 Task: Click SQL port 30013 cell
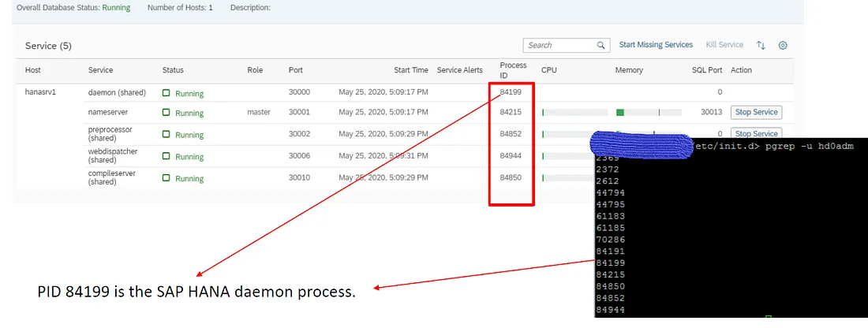(x=711, y=112)
